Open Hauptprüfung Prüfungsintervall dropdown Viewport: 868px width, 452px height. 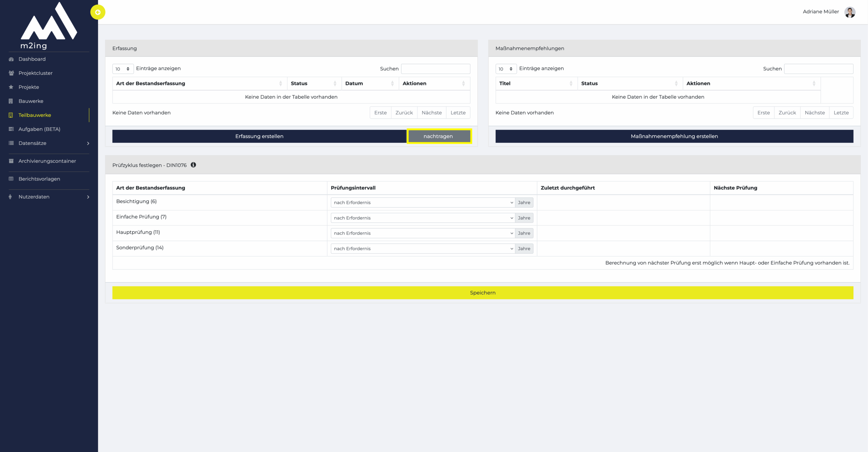(x=422, y=233)
